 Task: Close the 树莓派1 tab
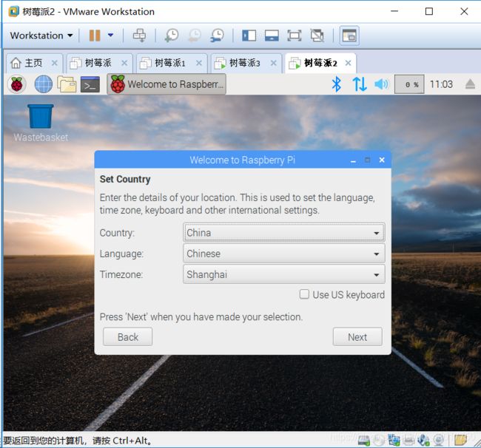[199, 63]
